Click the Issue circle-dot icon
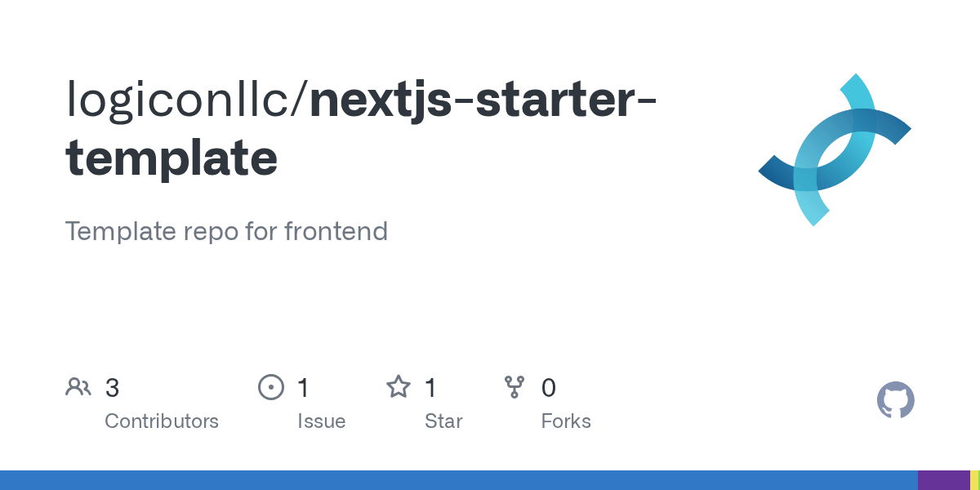This screenshot has height=490, width=980. (270, 387)
